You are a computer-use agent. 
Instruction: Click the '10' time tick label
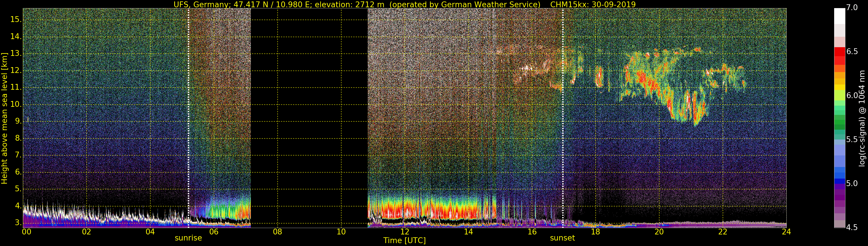(341, 232)
